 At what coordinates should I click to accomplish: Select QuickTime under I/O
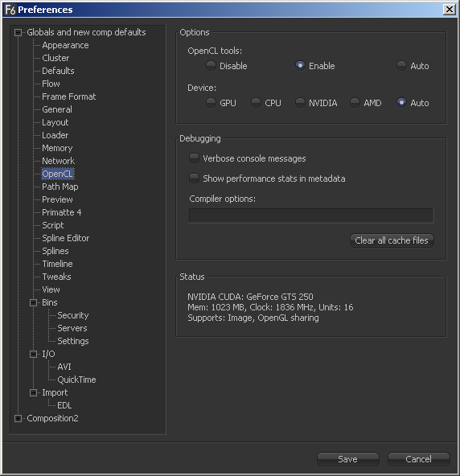coord(76,380)
